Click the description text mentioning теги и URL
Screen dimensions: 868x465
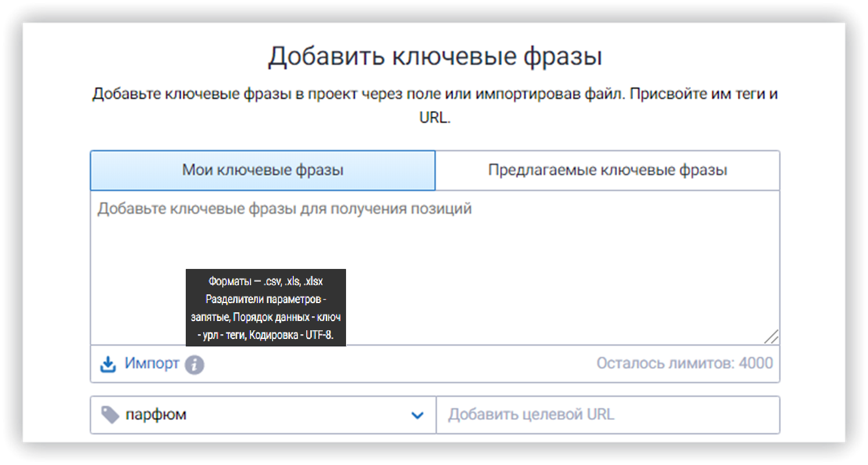[435, 106]
